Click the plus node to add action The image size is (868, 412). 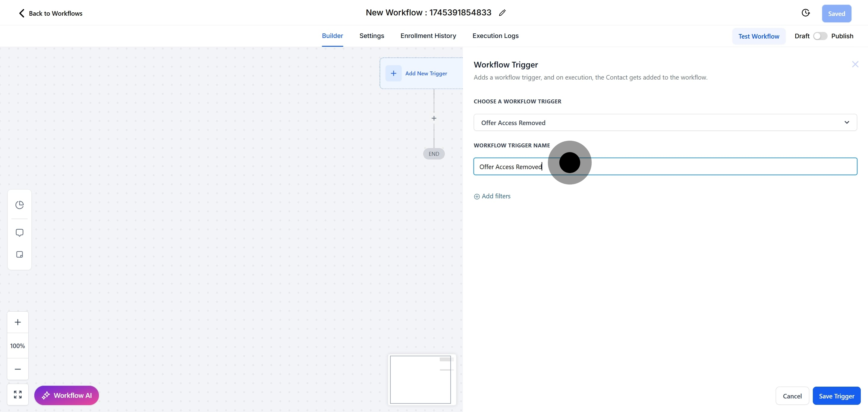pos(434,118)
